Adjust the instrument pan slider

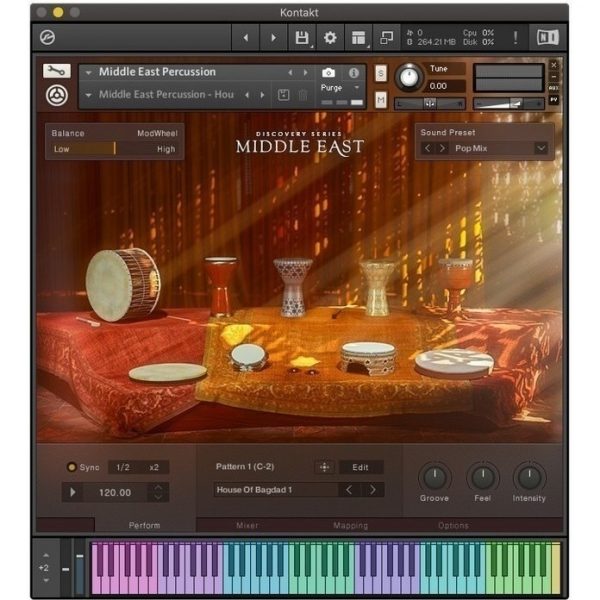(x=430, y=103)
